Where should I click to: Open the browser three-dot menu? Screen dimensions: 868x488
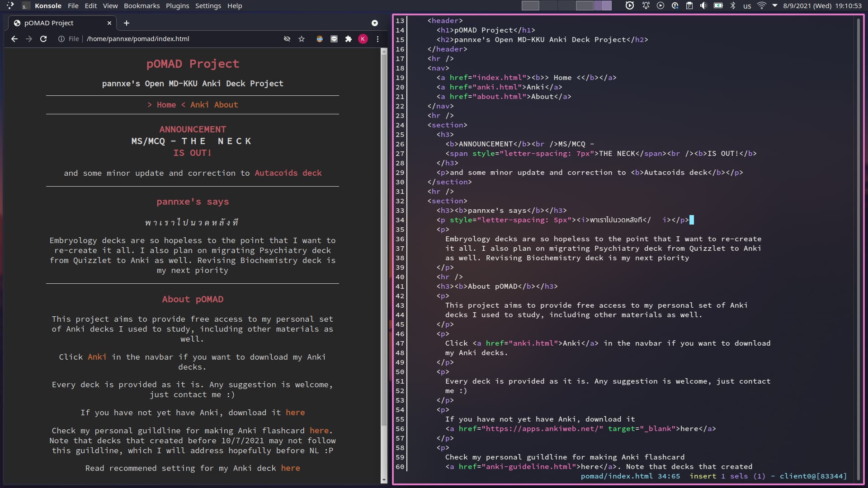pos(378,39)
